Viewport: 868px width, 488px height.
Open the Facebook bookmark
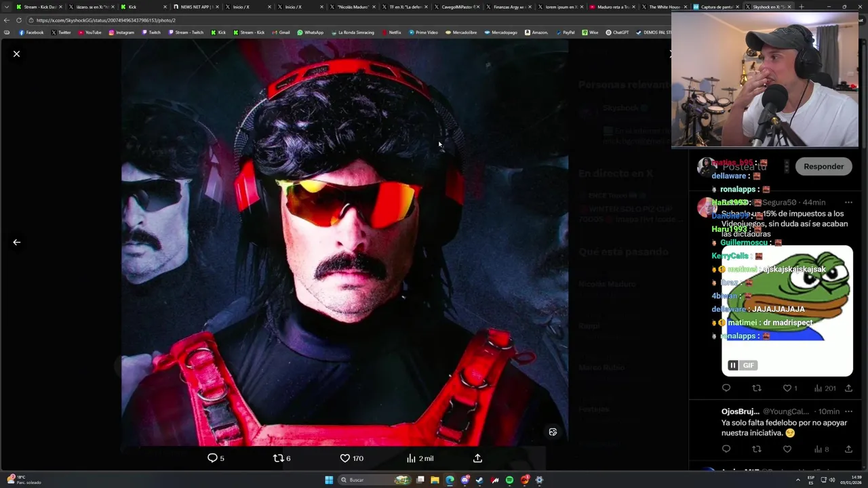pyautogui.click(x=31, y=33)
